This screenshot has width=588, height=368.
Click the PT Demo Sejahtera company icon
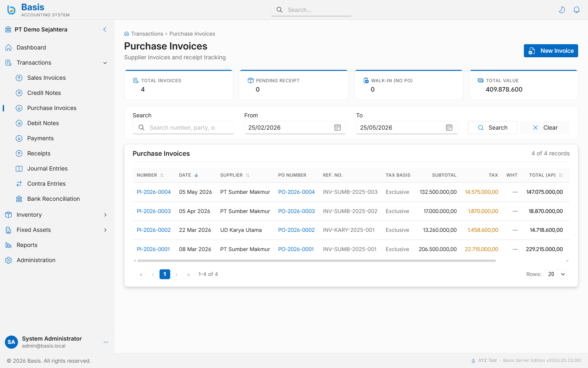point(8,29)
